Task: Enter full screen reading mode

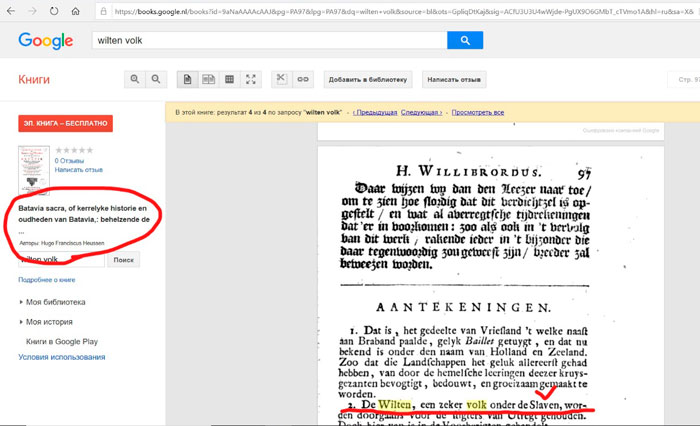Action: pyautogui.click(x=251, y=79)
